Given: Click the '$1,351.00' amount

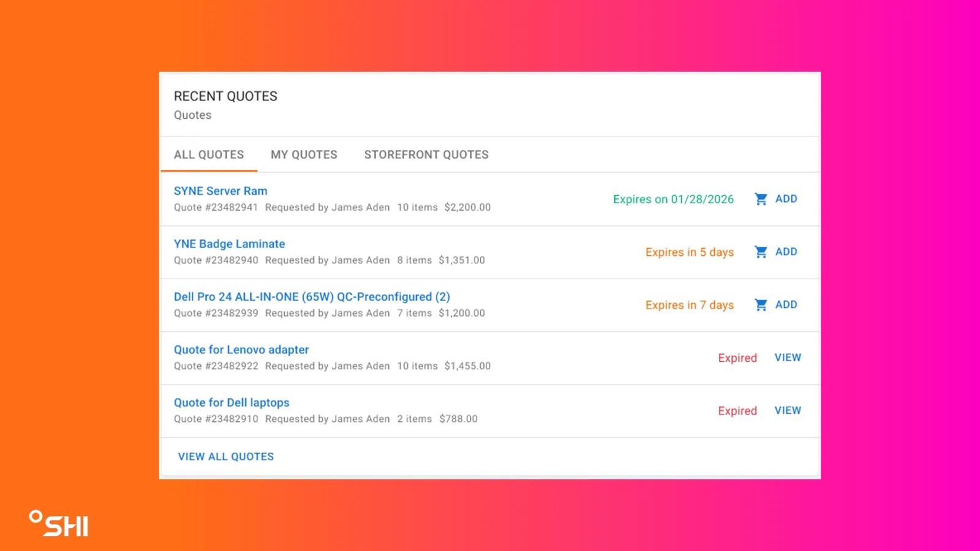Looking at the screenshot, I should point(462,260).
